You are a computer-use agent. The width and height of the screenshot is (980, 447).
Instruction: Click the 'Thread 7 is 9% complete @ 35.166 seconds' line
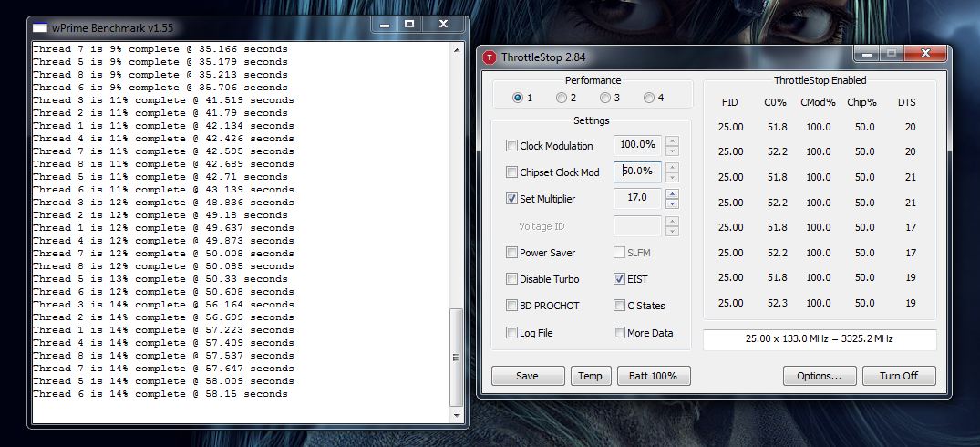click(160, 48)
